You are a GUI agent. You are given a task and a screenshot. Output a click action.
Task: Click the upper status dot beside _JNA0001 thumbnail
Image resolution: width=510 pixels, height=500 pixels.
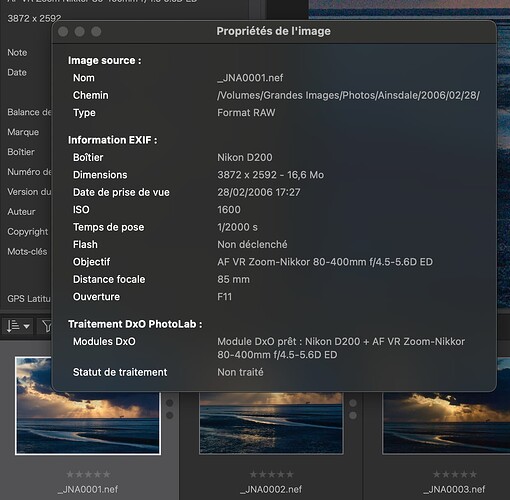click(170, 403)
